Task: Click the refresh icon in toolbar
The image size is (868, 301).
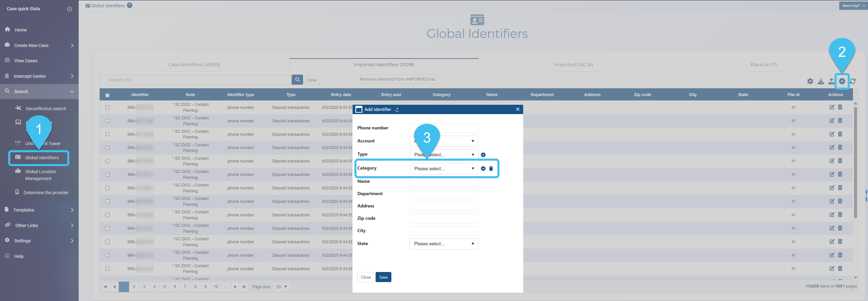Action: click(853, 81)
